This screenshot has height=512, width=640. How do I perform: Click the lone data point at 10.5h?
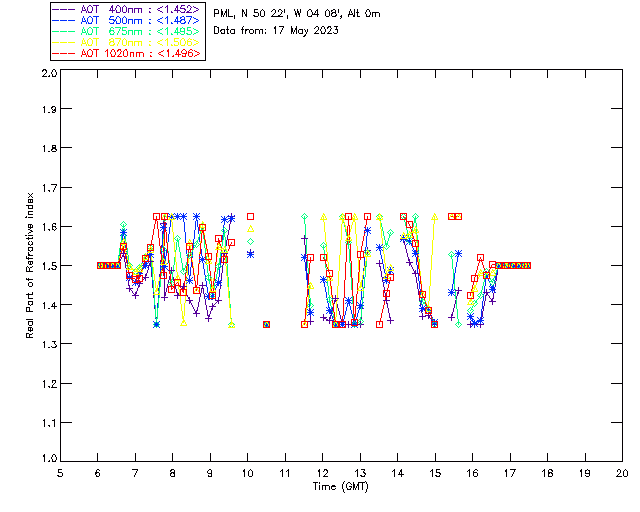tap(267, 325)
